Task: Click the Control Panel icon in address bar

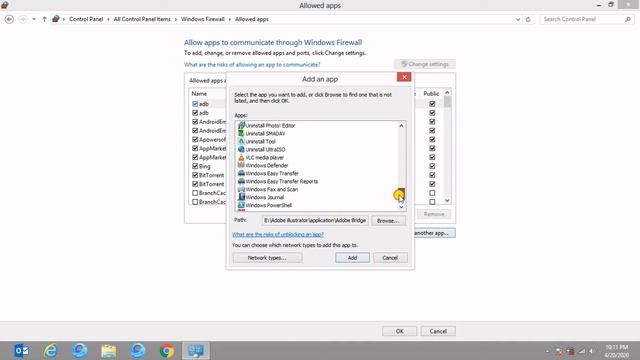Action: click(x=56, y=19)
